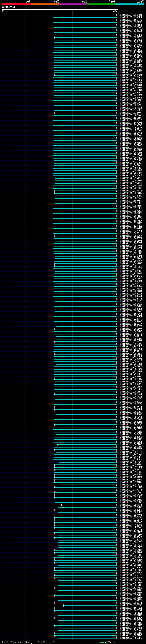Select hit UniRef100_Q6BCH6
The image size is (146, 644).
click(x=131, y=422)
